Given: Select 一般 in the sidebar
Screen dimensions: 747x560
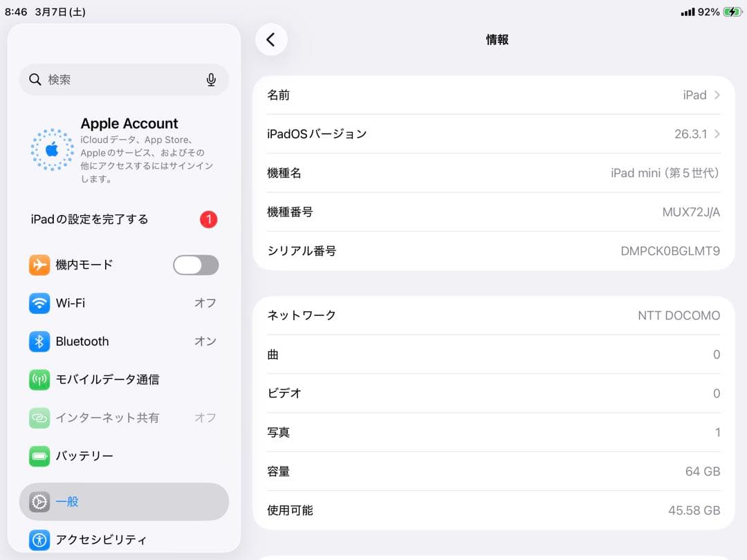Looking at the screenshot, I should [124, 501].
